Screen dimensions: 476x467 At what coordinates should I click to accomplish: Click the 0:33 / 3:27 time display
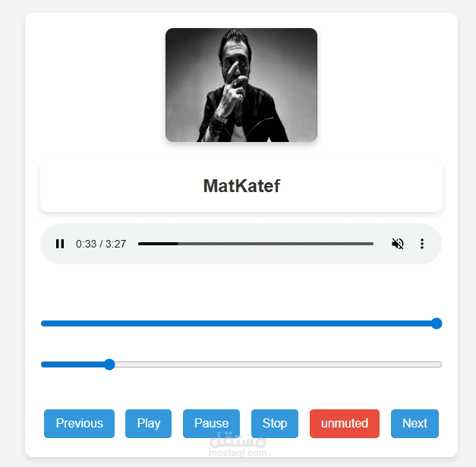click(x=101, y=244)
